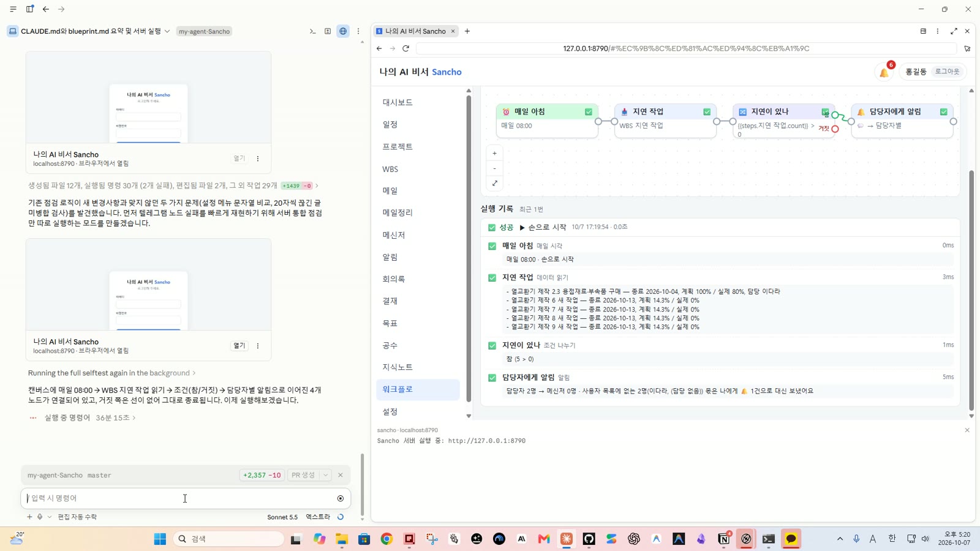Screen dimensions: 980x551
Task: Reload the page in the embedded browser
Action: 405,48
